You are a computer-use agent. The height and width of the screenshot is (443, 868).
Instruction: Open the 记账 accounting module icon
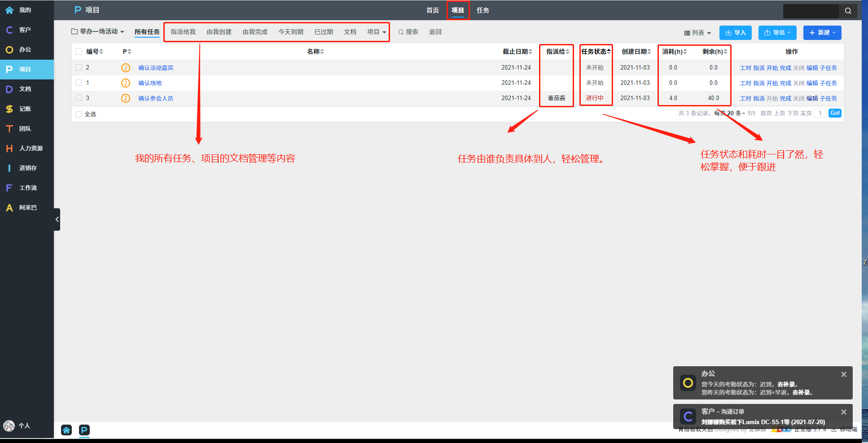(x=9, y=109)
